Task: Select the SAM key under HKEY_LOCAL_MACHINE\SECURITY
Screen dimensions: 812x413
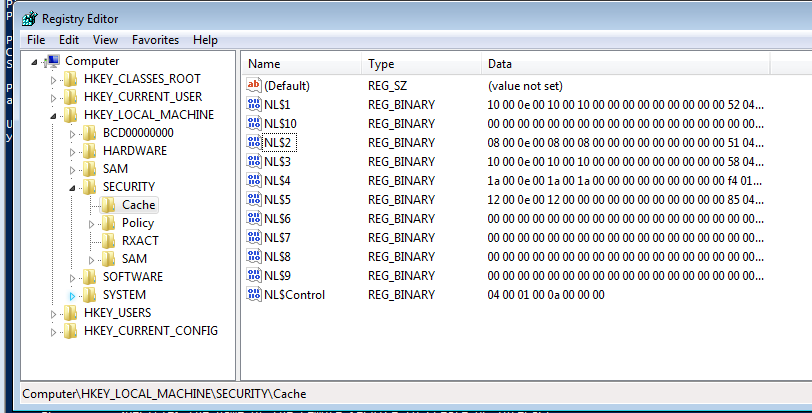Action: pyautogui.click(x=134, y=259)
